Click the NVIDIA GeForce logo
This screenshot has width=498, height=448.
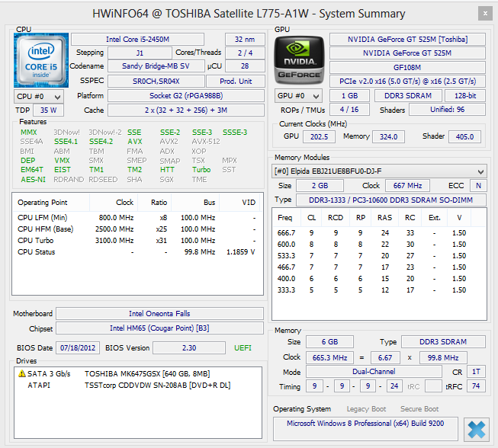(299, 60)
